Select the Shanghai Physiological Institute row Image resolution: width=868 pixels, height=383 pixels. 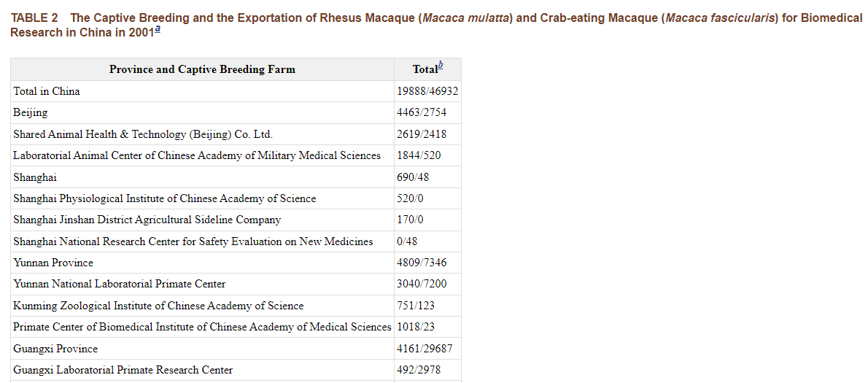[x=165, y=198]
